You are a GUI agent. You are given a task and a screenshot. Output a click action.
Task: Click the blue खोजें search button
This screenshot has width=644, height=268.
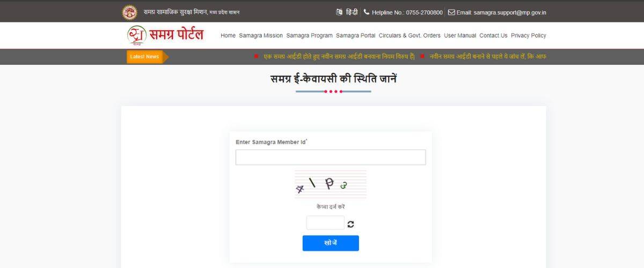[x=331, y=243]
